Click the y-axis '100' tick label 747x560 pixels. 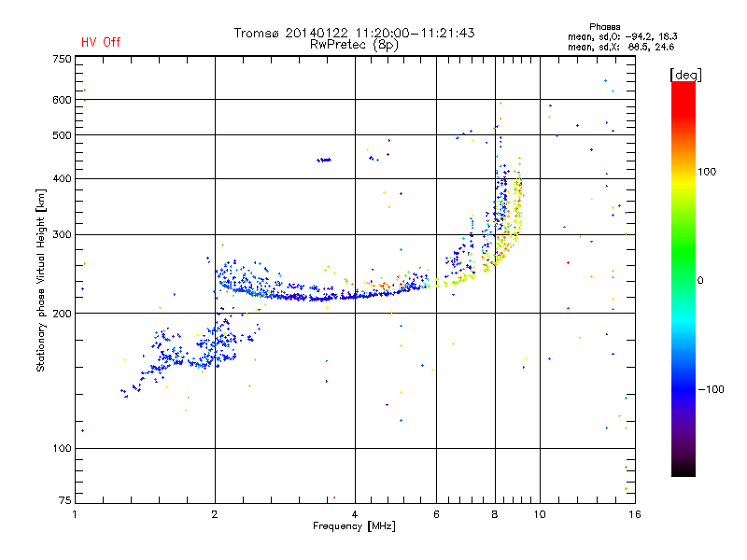click(62, 449)
